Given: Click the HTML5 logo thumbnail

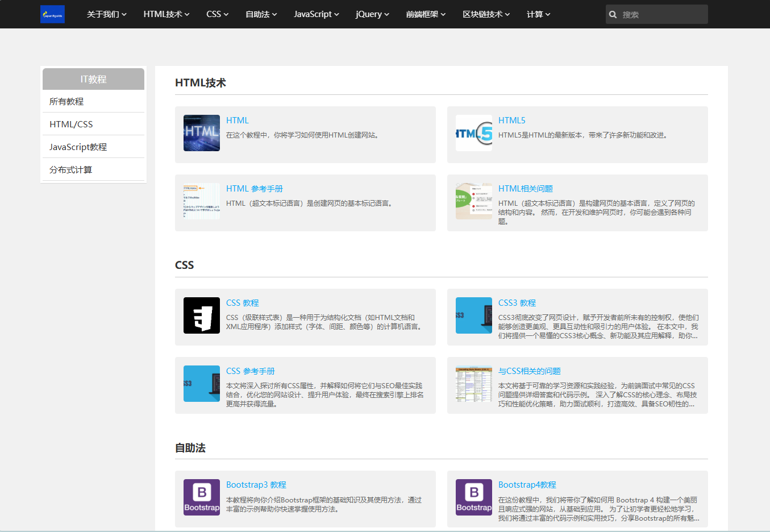Looking at the screenshot, I should 473,133.
